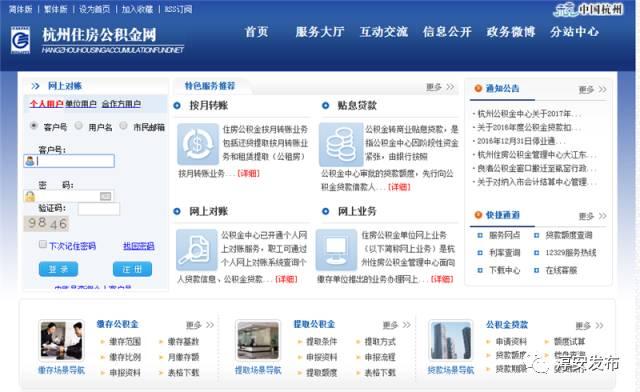Open the 首页 navigation item

click(256, 32)
